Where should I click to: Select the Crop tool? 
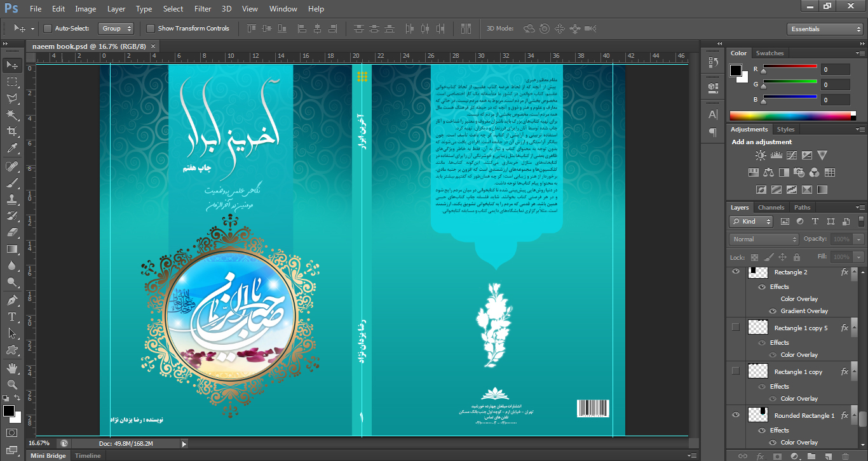click(x=11, y=131)
